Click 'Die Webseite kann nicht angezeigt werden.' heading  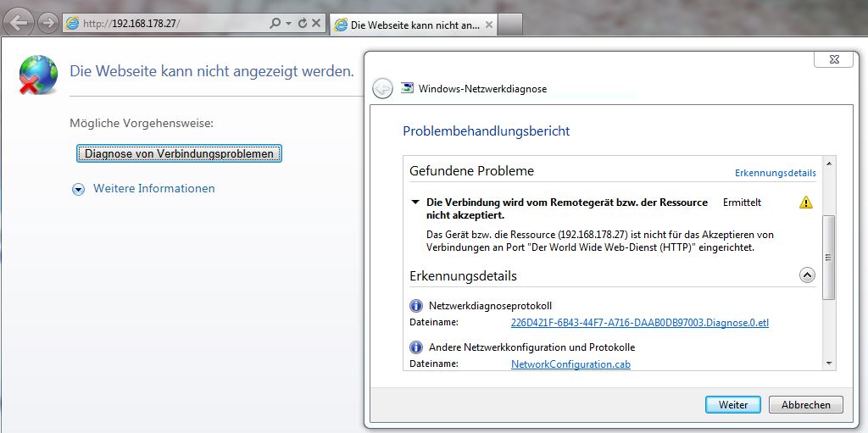coord(211,71)
